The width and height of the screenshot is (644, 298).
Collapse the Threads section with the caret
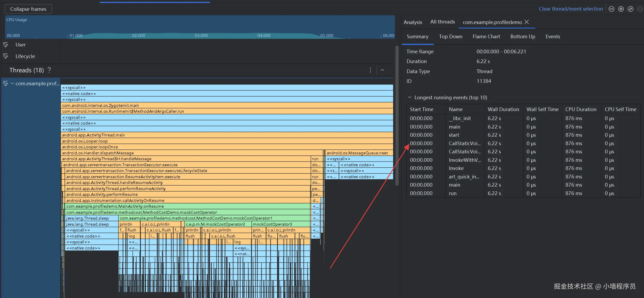point(382,70)
